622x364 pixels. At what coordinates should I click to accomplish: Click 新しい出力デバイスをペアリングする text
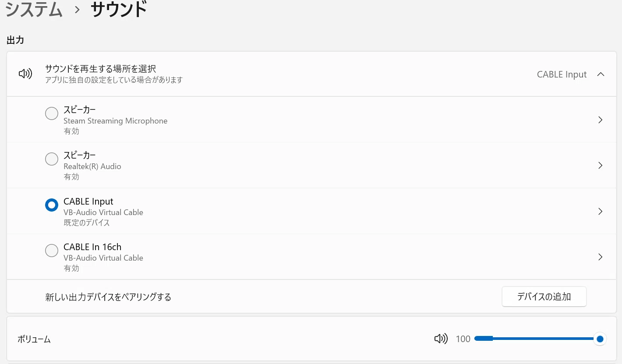point(108,297)
